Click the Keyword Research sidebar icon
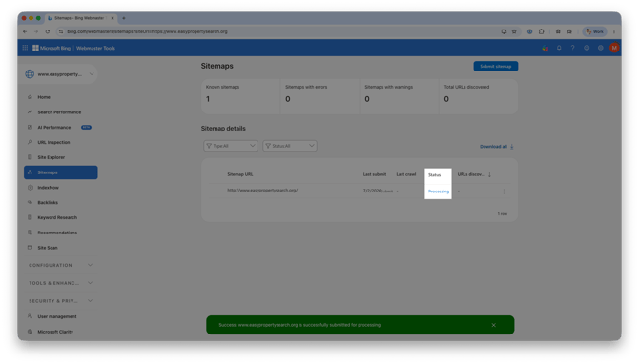This screenshot has width=639, height=364. 30,217
